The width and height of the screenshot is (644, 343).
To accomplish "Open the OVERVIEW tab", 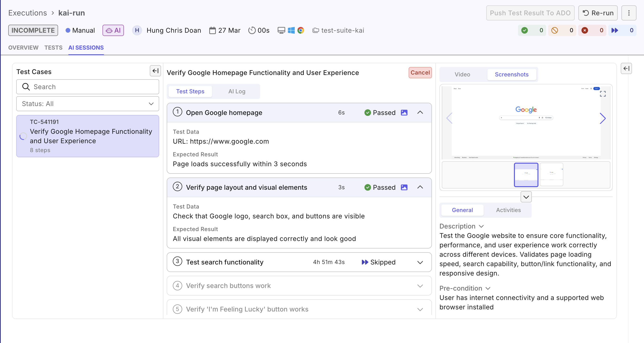I will pos(23,47).
